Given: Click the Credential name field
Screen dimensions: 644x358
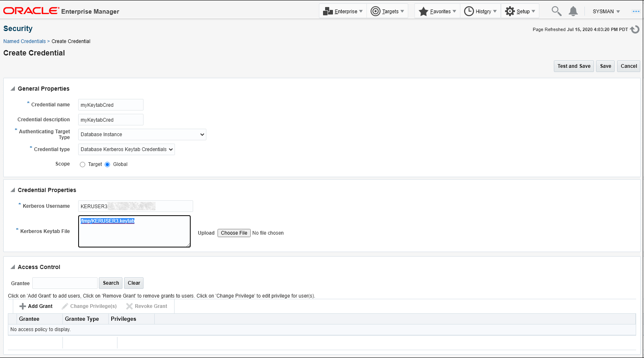Looking at the screenshot, I should point(111,105).
